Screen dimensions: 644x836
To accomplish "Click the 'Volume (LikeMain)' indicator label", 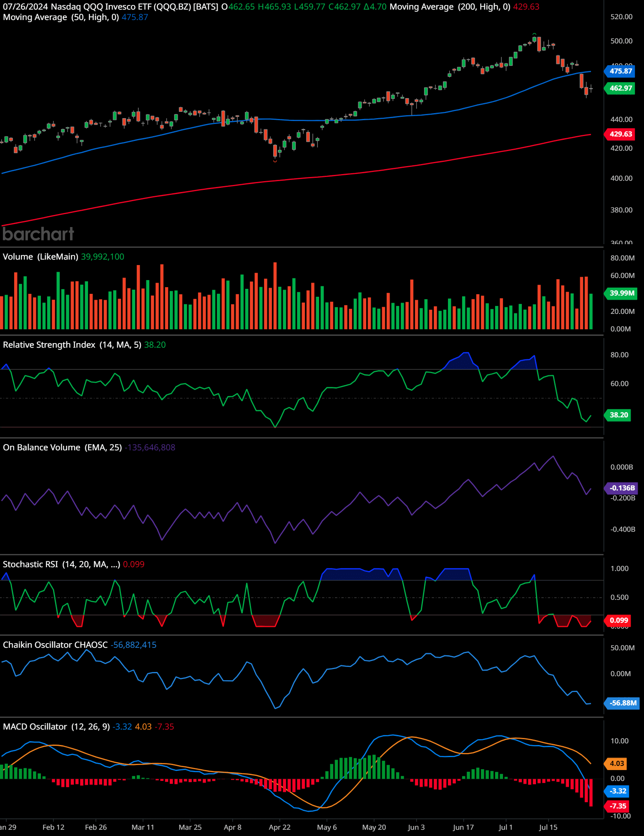I will click(x=40, y=257).
